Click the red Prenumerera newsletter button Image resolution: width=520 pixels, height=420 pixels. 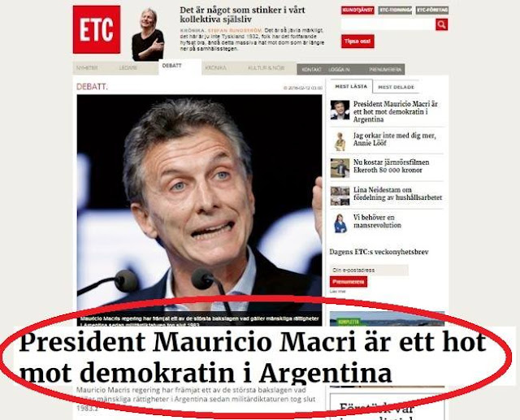(x=349, y=282)
